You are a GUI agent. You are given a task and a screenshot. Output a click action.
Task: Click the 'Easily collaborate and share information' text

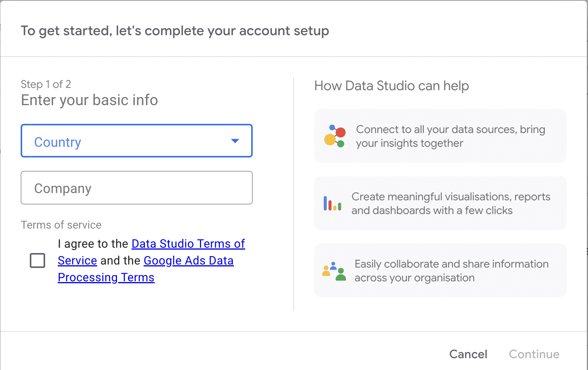point(452,271)
